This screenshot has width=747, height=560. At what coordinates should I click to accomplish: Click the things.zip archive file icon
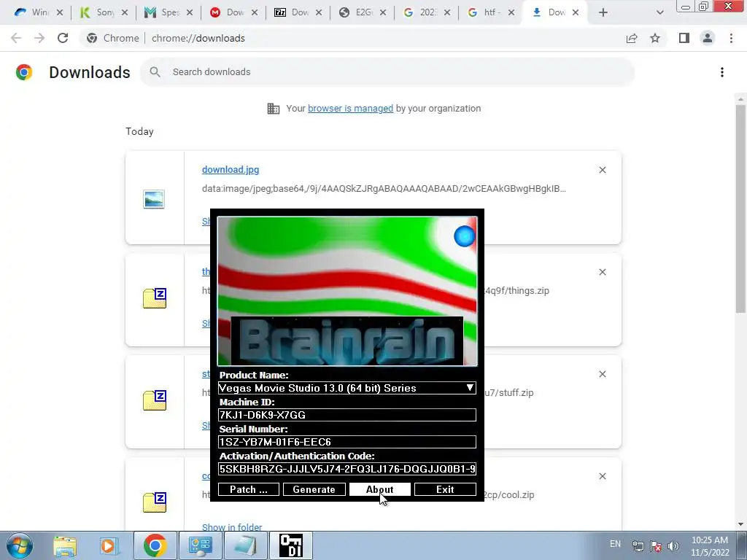[155, 298]
